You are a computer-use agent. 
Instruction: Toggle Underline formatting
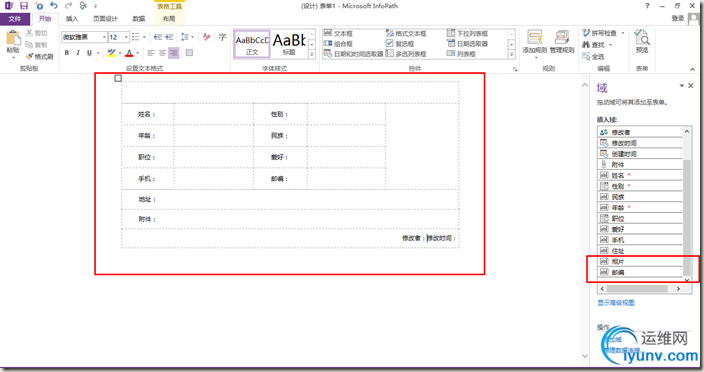(89, 53)
